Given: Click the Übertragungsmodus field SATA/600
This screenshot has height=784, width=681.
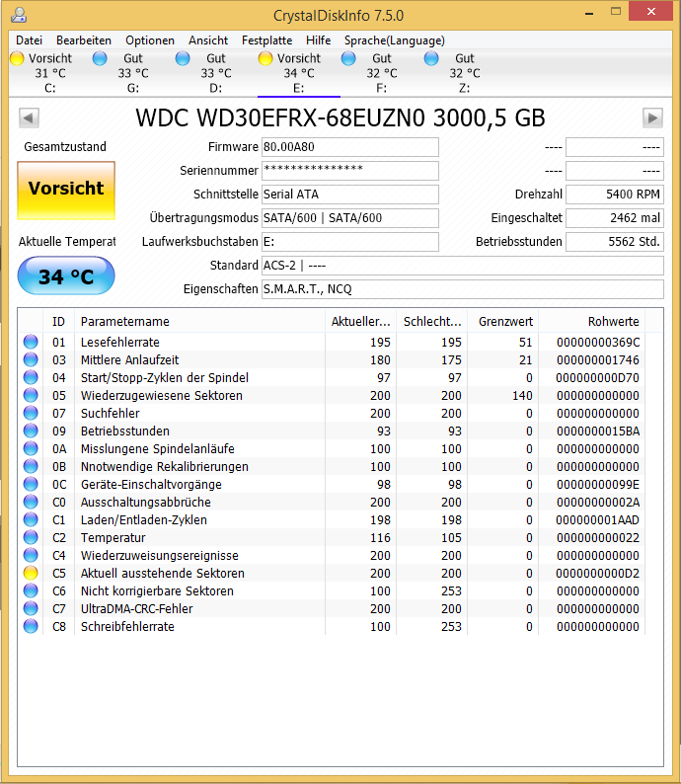Looking at the screenshot, I should pos(350,218).
